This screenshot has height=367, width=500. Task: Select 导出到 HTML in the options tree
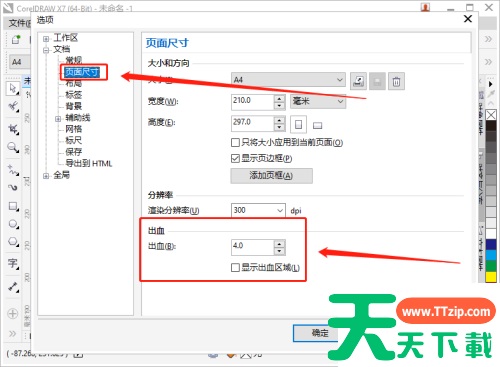89,163
